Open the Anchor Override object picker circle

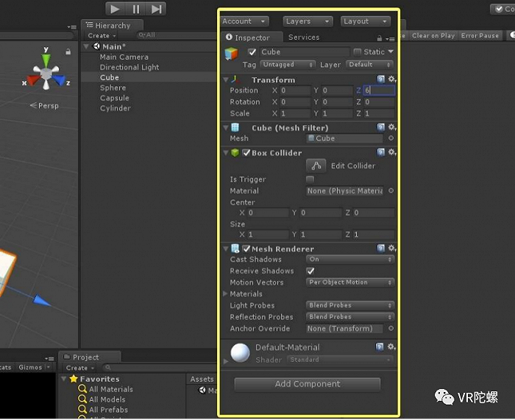point(391,328)
